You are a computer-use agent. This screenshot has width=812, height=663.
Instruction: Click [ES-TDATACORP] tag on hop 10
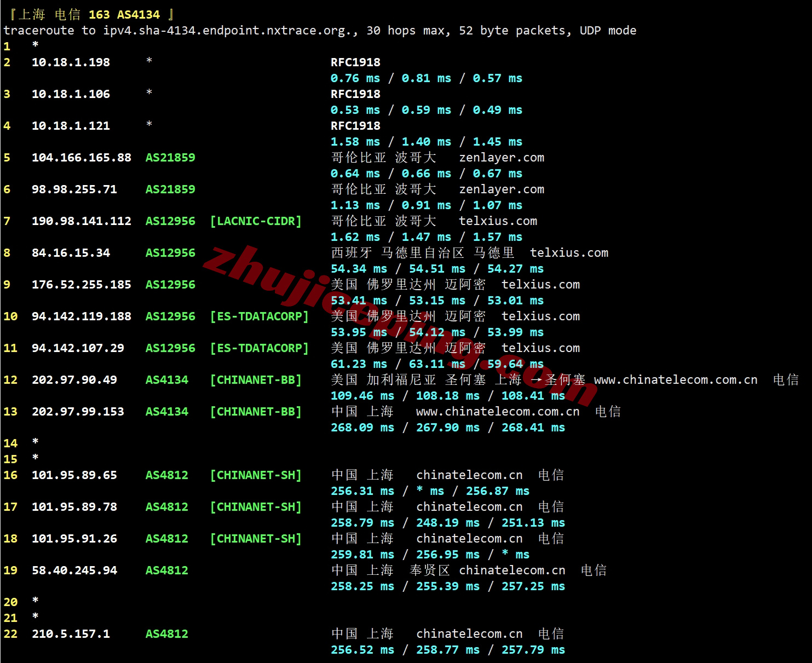[259, 316]
